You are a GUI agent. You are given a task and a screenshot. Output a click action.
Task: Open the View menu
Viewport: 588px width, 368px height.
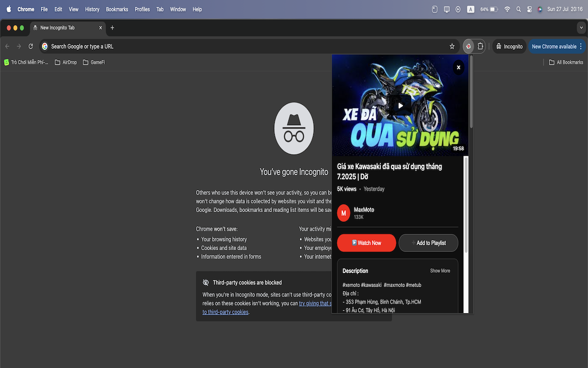[73, 9]
